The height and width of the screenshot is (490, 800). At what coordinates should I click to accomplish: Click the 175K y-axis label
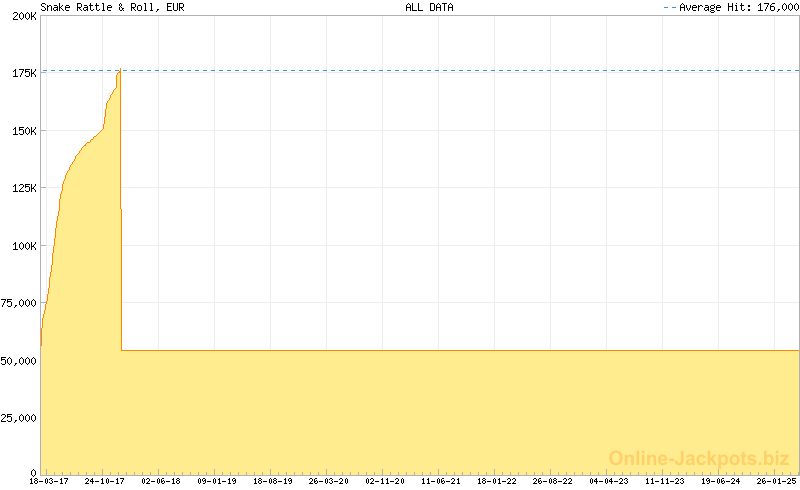point(24,73)
